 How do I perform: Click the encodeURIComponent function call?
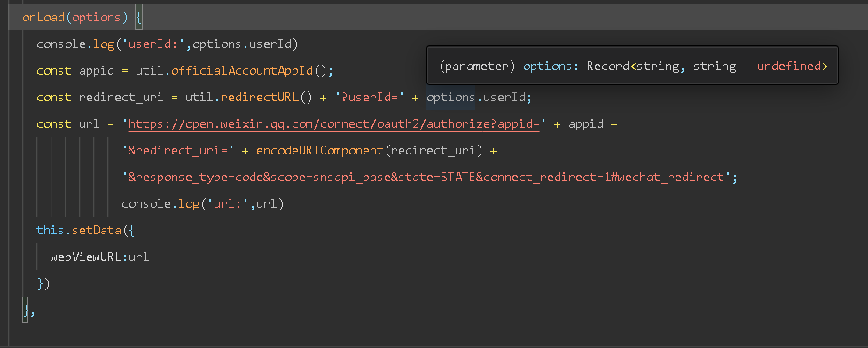[x=320, y=151]
